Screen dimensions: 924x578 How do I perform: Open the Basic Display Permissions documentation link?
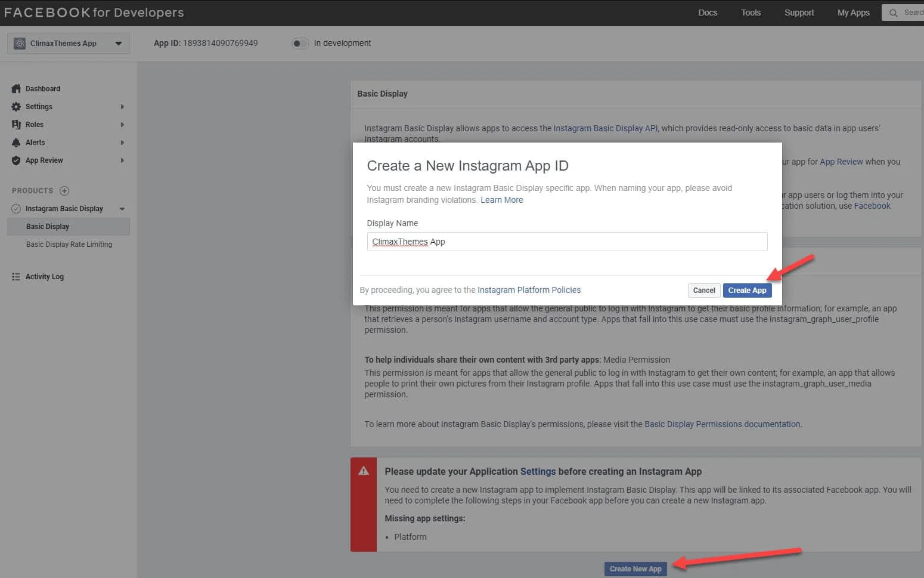[723, 424]
